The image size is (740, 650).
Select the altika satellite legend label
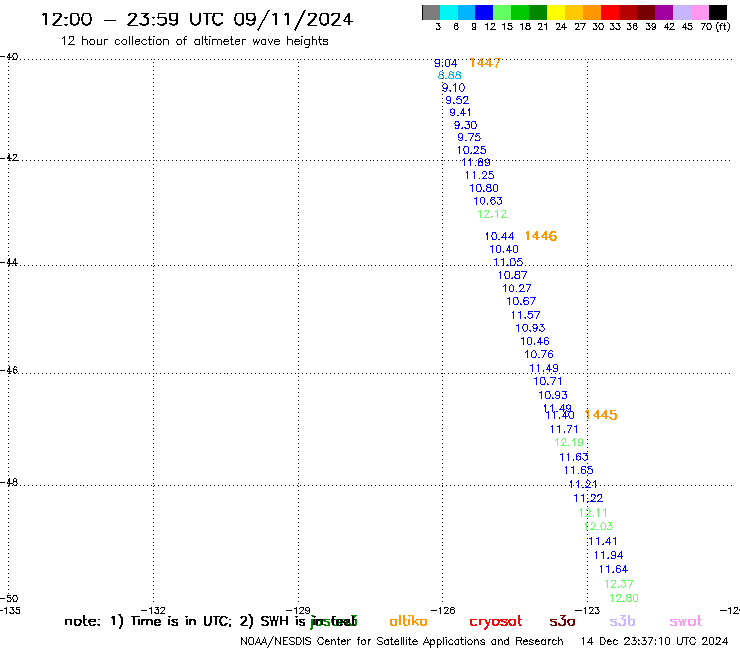coord(408,621)
